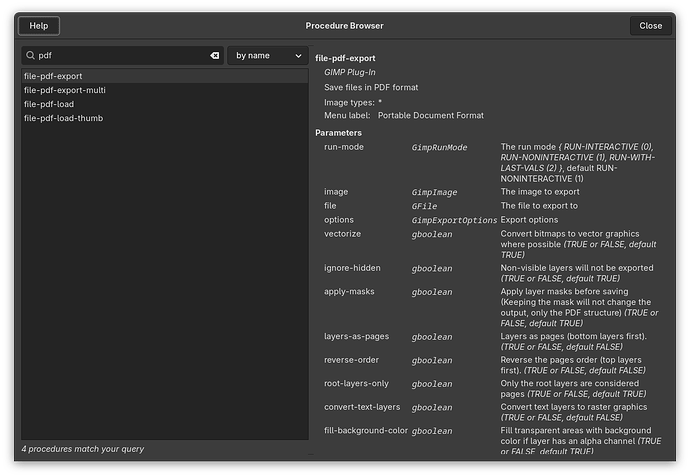Select the file-pdf-load-thumb procedure
Image resolution: width=690 pixels, height=476 pixels.
click(x=63, y=118)
